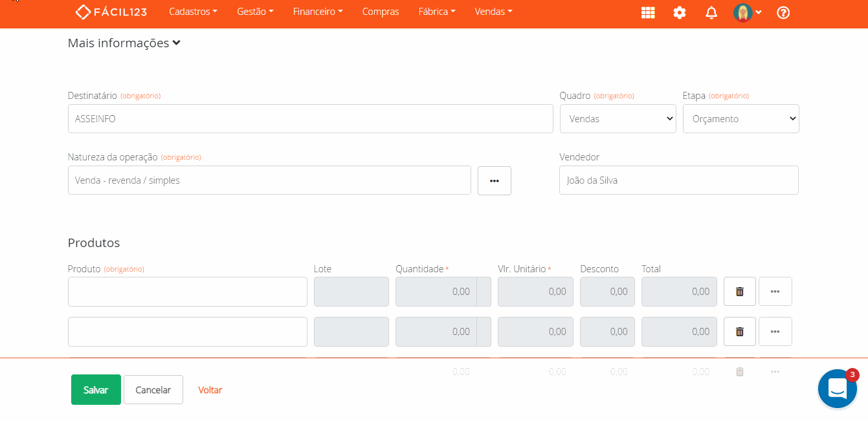The width and height of the screenshot is (868, 421).
Task: Delete the first product row with the trash icon
Action: pos(739,291)
